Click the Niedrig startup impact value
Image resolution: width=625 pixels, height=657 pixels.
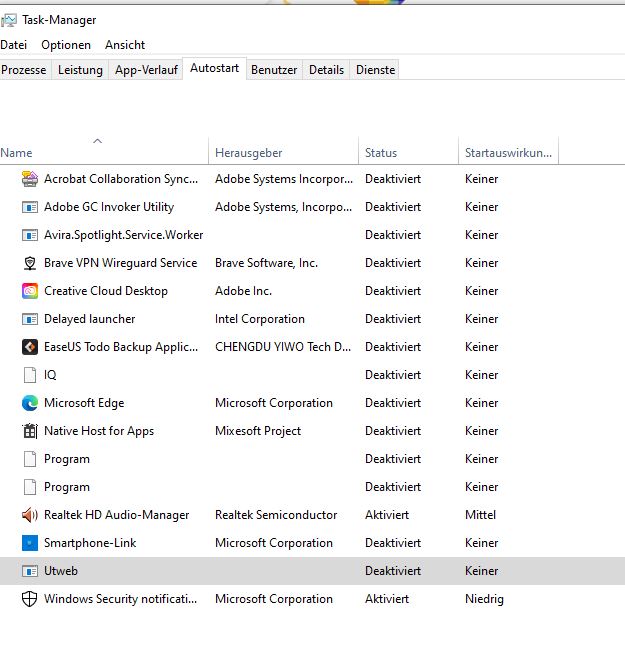(484, 599)
